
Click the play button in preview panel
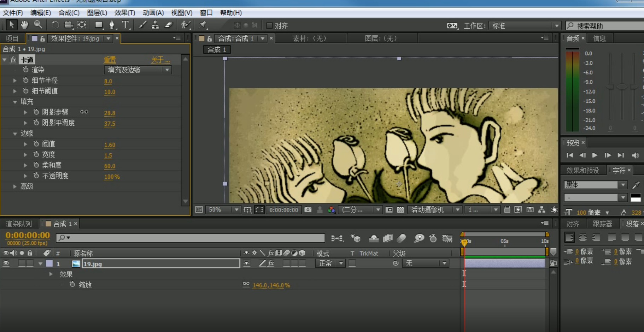[x=595, y=155]
